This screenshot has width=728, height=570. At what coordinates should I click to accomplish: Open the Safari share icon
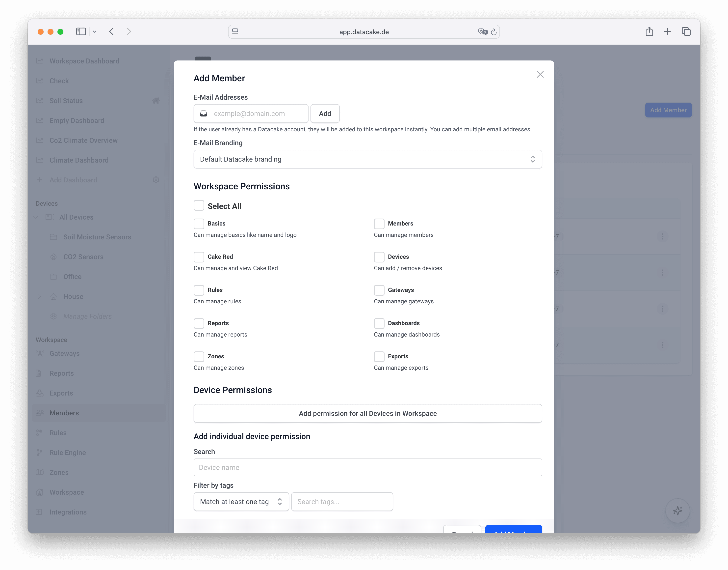649,31
